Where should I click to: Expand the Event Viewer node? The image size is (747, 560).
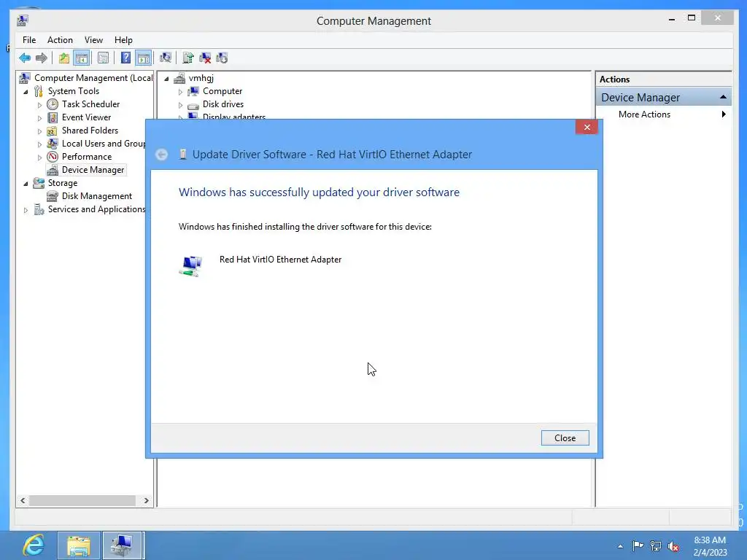point(39,117)
